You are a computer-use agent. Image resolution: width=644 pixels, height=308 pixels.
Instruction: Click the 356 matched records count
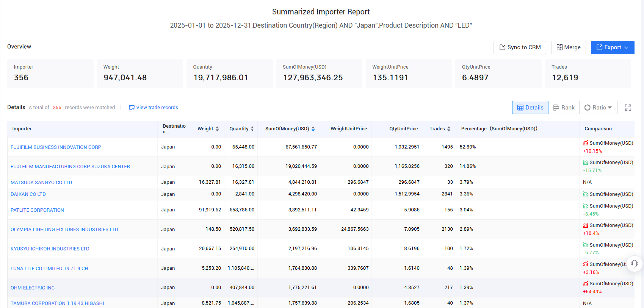(x=57, y=108)
